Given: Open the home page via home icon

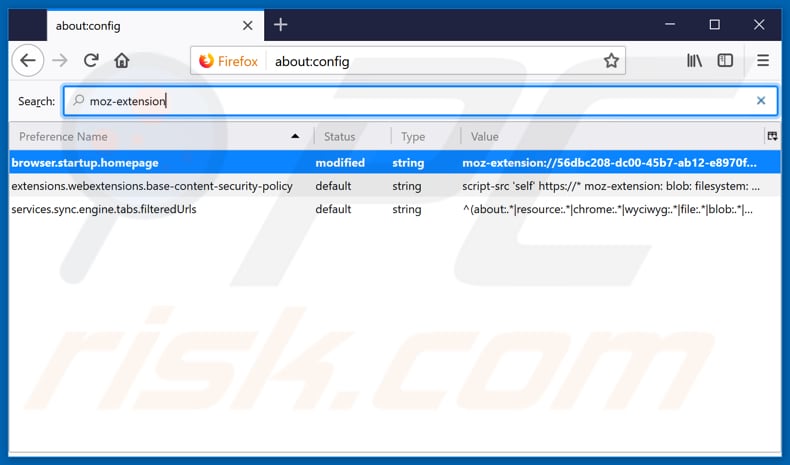Looking at the screenshot, I should pos(122,60).
